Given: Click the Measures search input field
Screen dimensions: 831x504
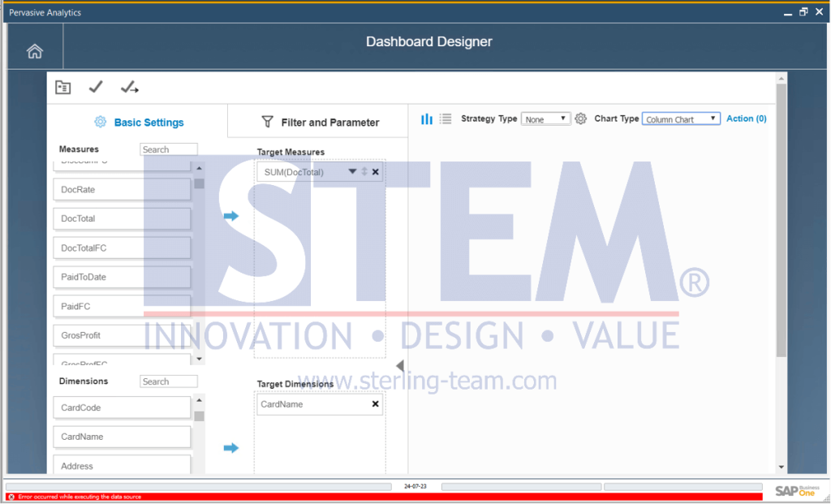Looking at the screenshot, I should [168, 149].
